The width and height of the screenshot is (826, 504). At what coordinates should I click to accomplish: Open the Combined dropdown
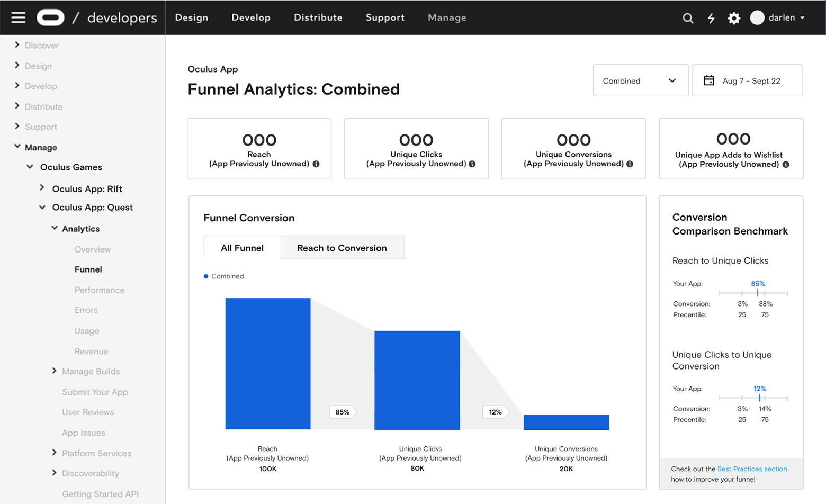click(x=640, y=80)
